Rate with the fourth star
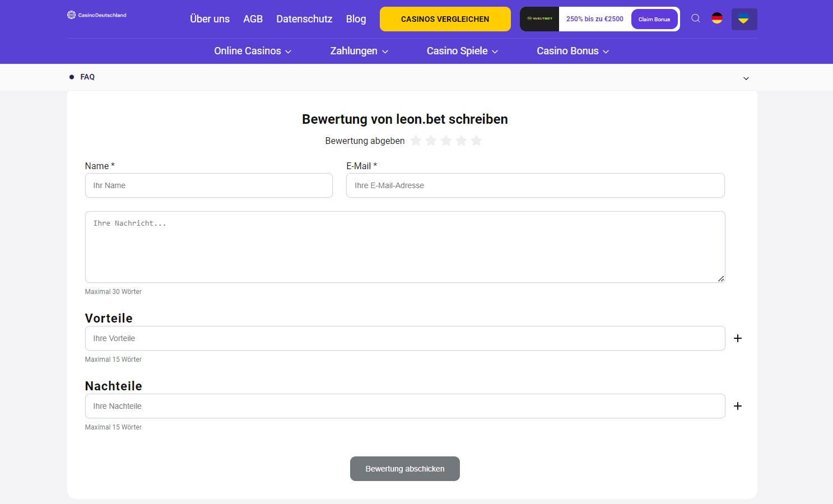This screenshot has height=504, width=833. coord(461,141)
